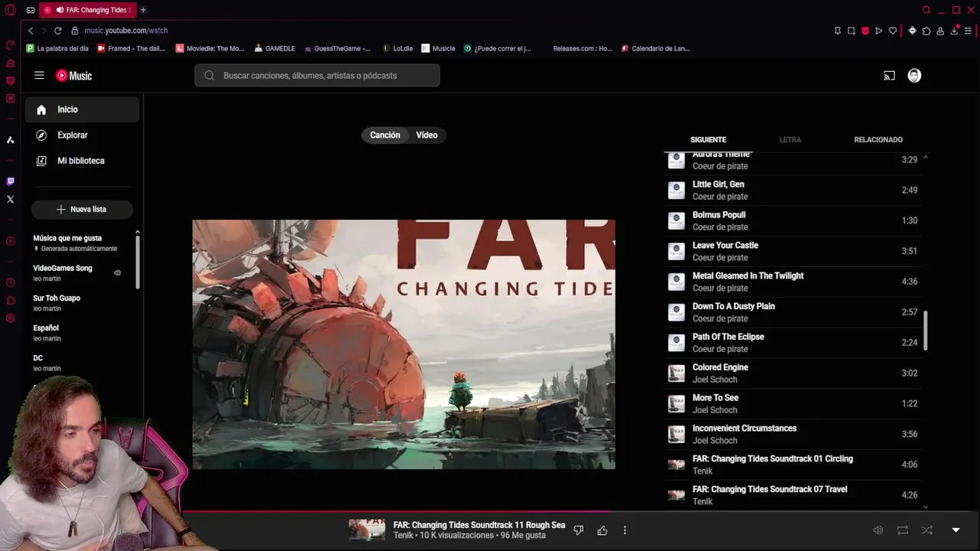Take a snapshot with the browser toolbar
980x551 pixels.
851,31
